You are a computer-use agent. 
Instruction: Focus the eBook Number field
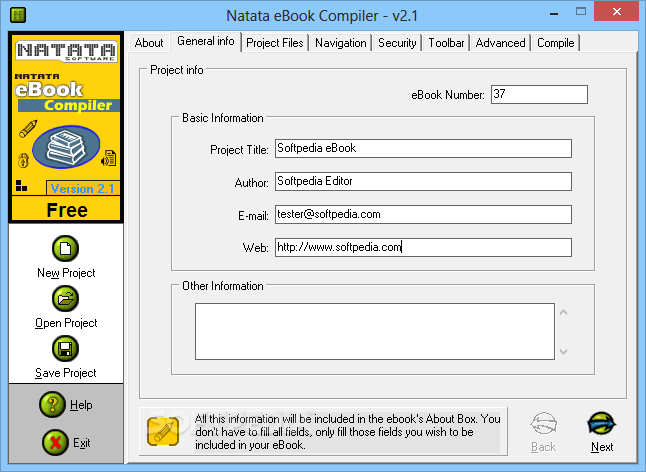click(x=539, y=94)
